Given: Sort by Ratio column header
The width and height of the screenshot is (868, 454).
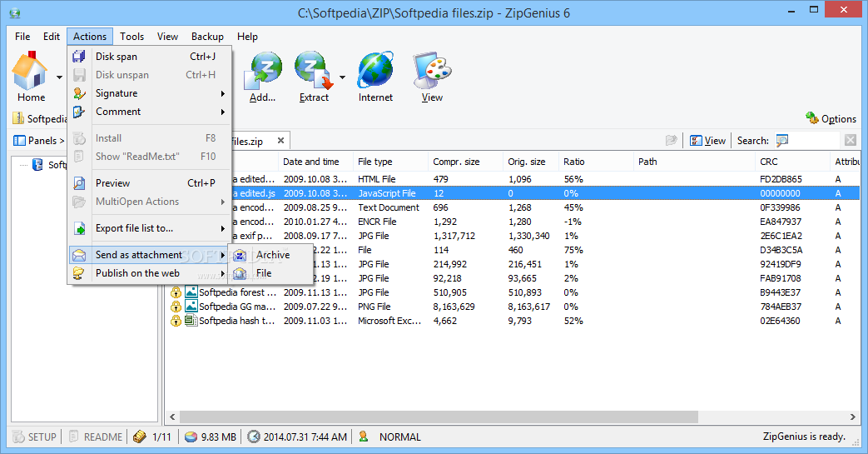Looking at the screenshot, I should (596, 162).
